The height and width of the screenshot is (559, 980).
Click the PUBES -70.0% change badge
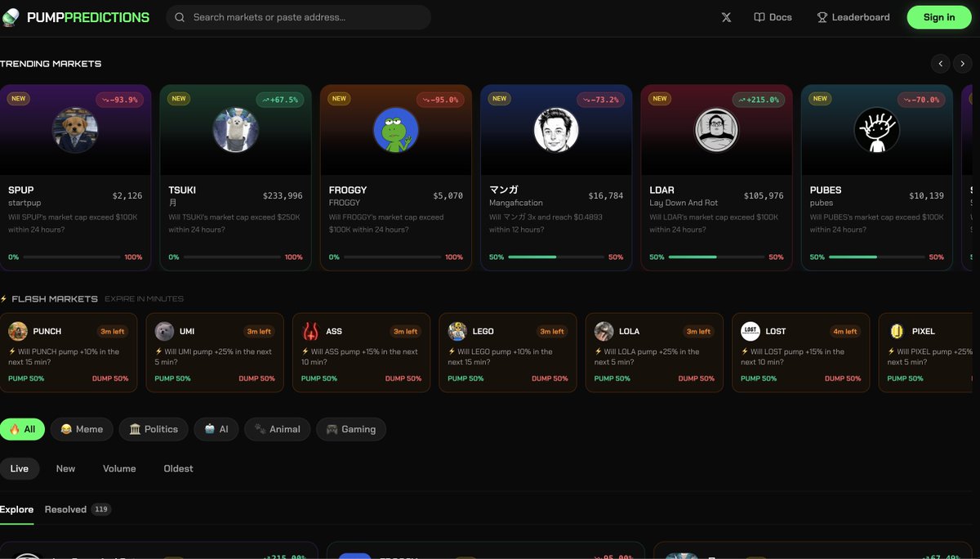pos(920,100)
